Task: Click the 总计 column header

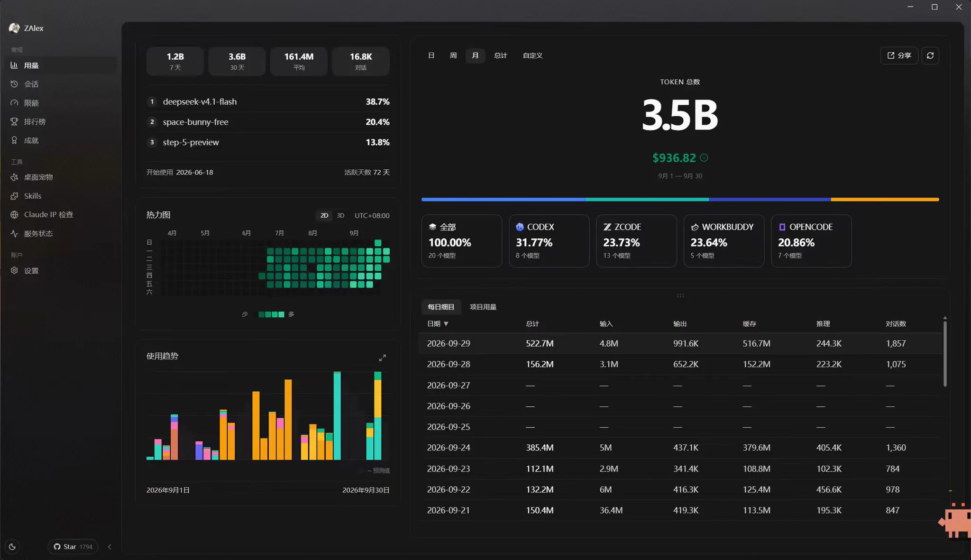Action: tap(532, 324)
